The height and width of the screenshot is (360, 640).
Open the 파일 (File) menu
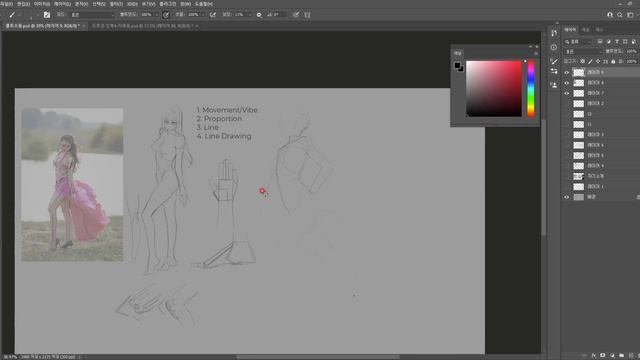click(6, 4)
